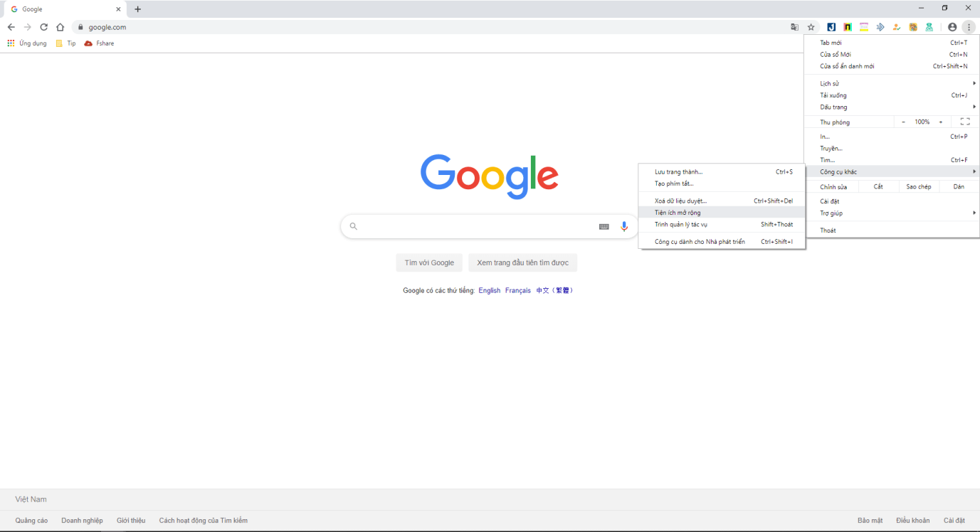Select Truyền... menu item
The image size is (980, 532).
(892, 149)
